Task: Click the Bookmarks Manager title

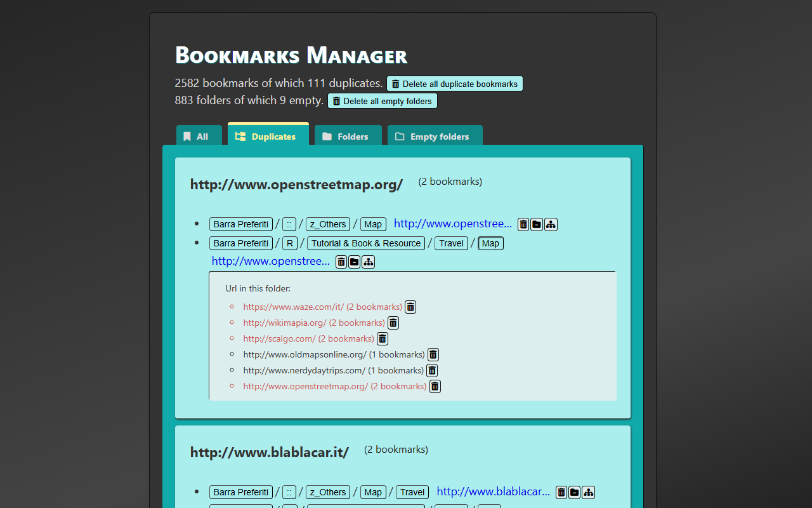Action: (291, 55)
